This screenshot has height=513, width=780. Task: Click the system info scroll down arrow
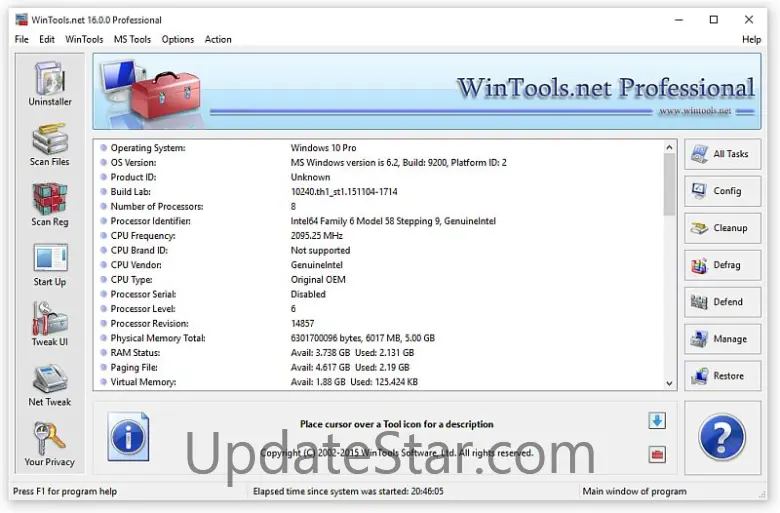tap(670, 383)
